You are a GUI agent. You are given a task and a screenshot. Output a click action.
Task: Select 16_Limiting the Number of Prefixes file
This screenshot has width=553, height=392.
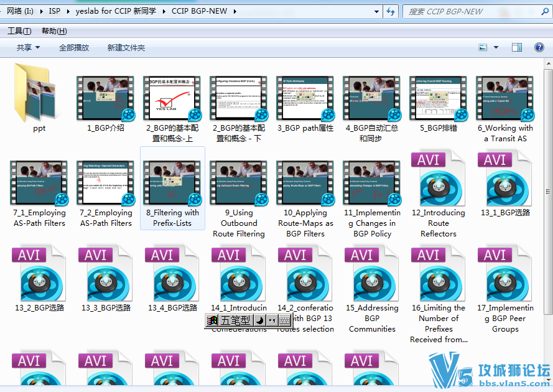point(439,294)
